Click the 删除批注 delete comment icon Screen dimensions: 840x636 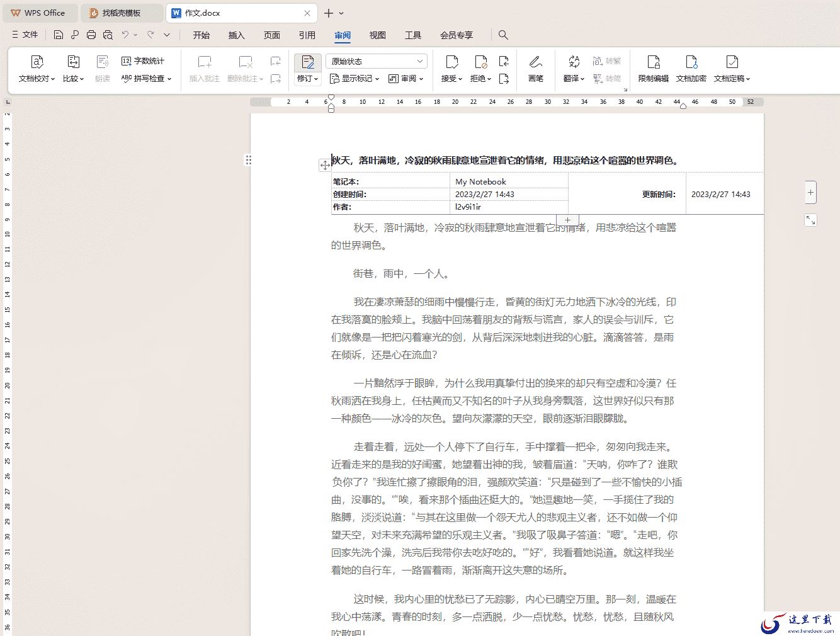coord(246,62)
